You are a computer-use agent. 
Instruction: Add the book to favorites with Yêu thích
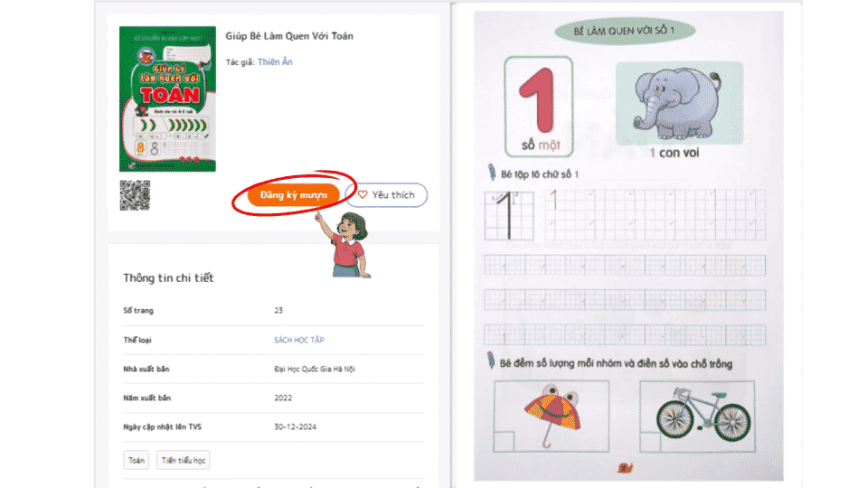coord(386,195)
